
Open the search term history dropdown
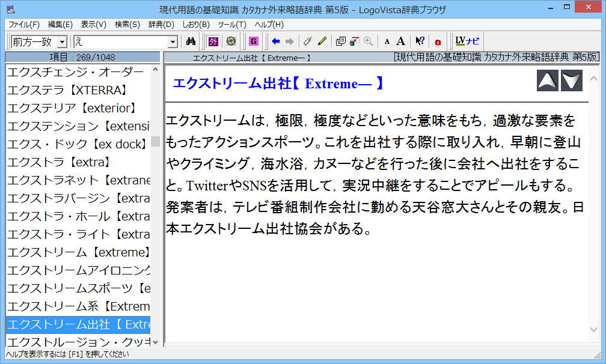[x=173, y=42]
